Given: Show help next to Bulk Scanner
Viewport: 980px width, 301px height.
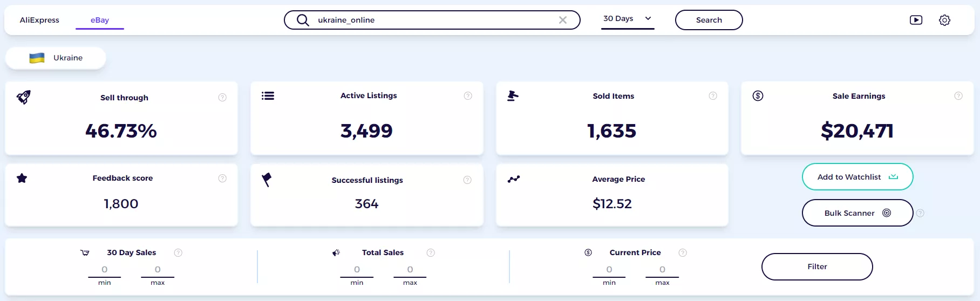Looking at the screenshot, I should (x=920, y=213).
